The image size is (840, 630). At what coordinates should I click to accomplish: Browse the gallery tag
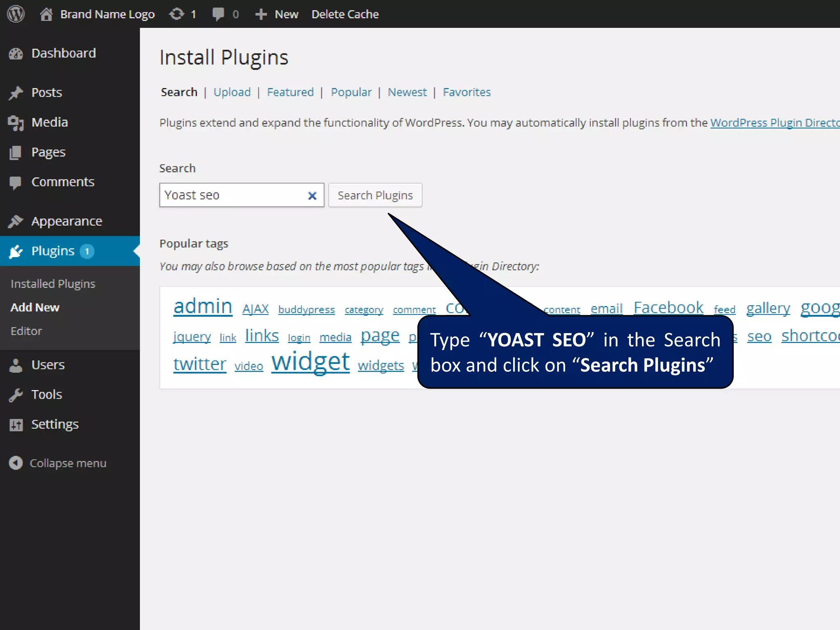(768, 308)
